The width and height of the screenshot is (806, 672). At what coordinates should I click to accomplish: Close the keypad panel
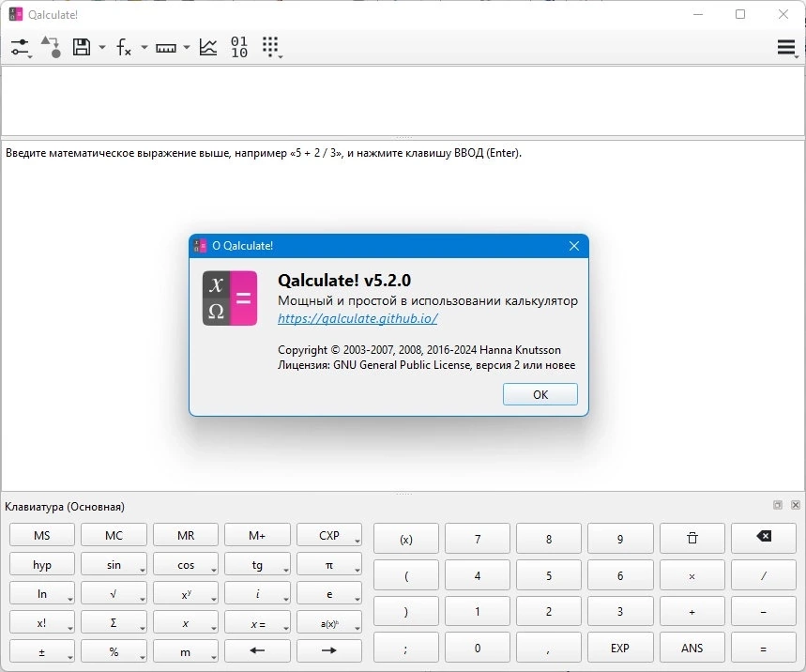point(796,505)
